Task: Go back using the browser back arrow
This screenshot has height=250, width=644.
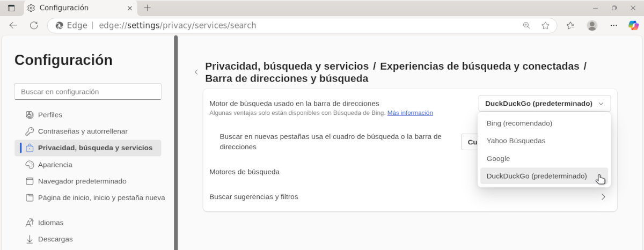Action: (13, 25)
